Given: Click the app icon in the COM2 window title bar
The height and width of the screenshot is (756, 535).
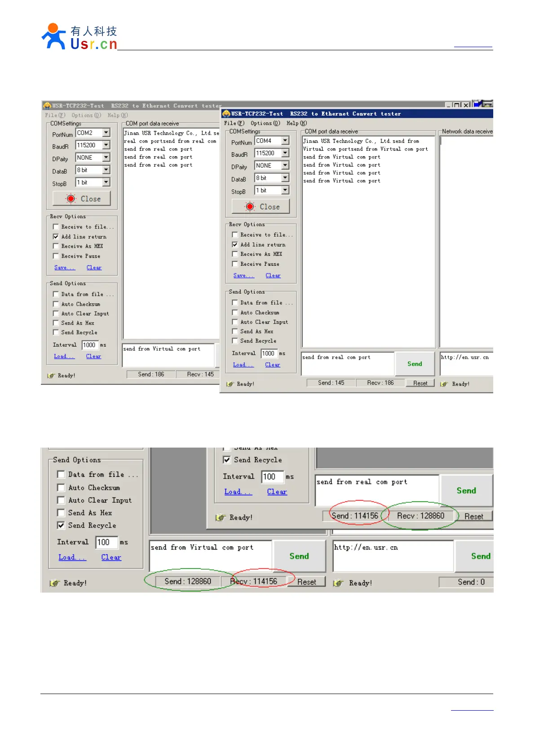Looking at the screenshot, I should point(47,105).
